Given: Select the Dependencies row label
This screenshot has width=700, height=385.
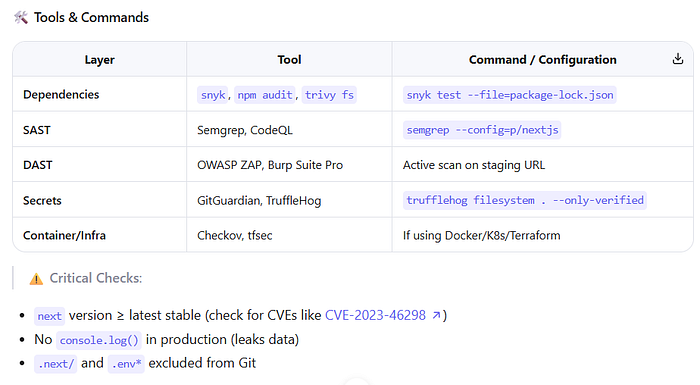Looking at the screenshot, I should [x=61, y=95].
